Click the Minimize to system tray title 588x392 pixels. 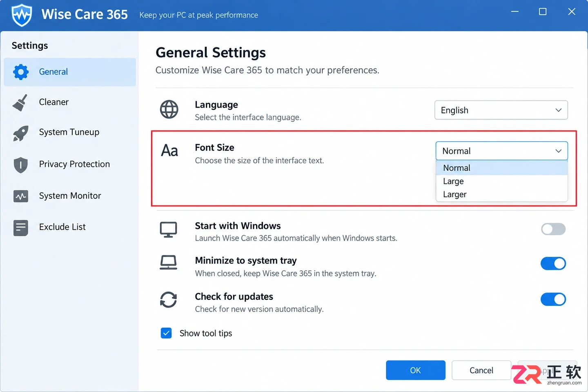point(246,261)
